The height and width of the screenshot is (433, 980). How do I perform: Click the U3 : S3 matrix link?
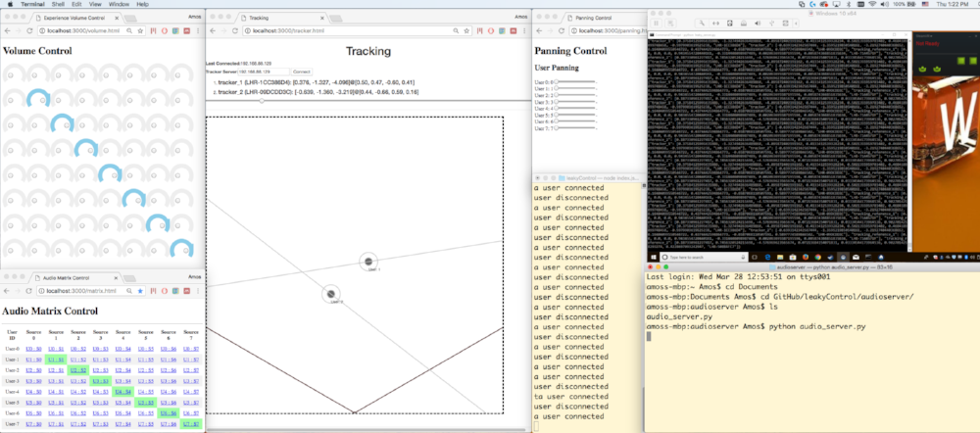101,381
